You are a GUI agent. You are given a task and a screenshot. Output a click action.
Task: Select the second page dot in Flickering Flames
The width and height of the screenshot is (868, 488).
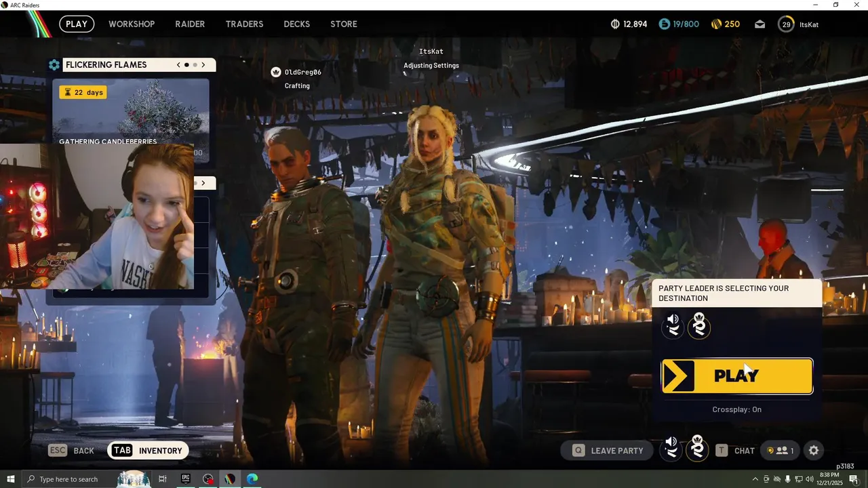(x=195, y=65)
